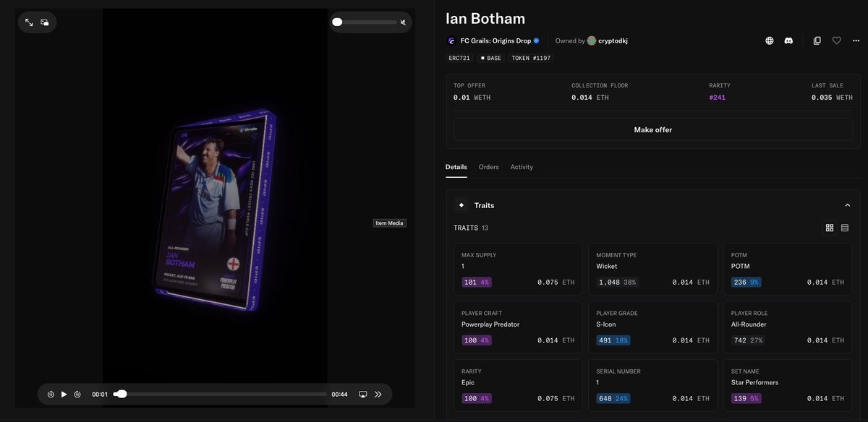
Task: Cast video using the AirPlay icon
Action: tap(363, 395)
